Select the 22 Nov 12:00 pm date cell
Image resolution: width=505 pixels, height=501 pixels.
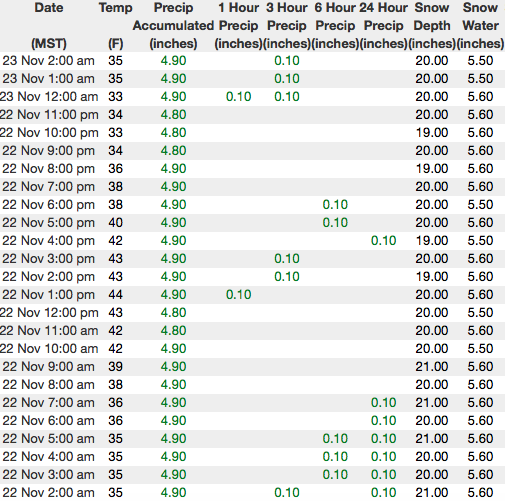[x=49, y=313]
